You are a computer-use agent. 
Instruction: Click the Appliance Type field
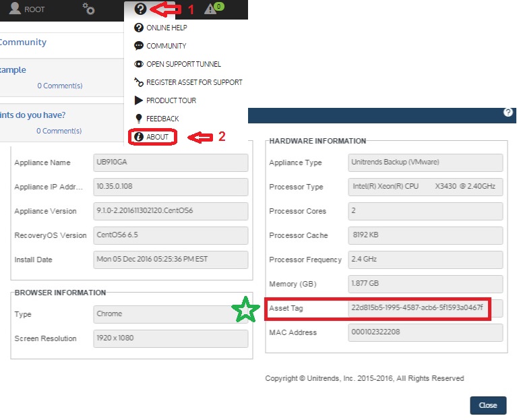(425, 162)
